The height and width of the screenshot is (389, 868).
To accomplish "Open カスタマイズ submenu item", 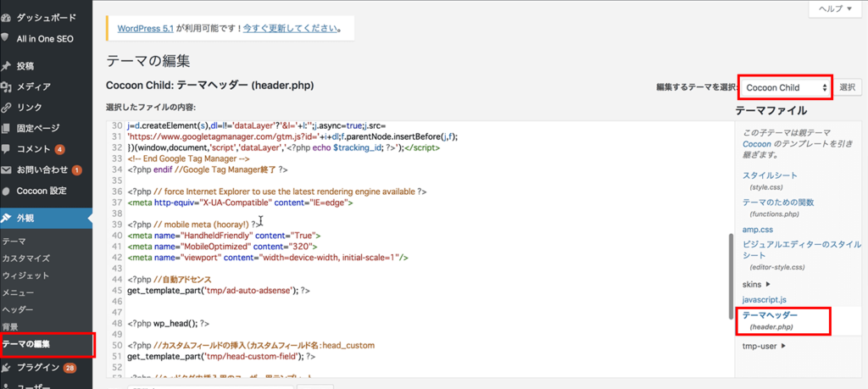I will point(26,258).
